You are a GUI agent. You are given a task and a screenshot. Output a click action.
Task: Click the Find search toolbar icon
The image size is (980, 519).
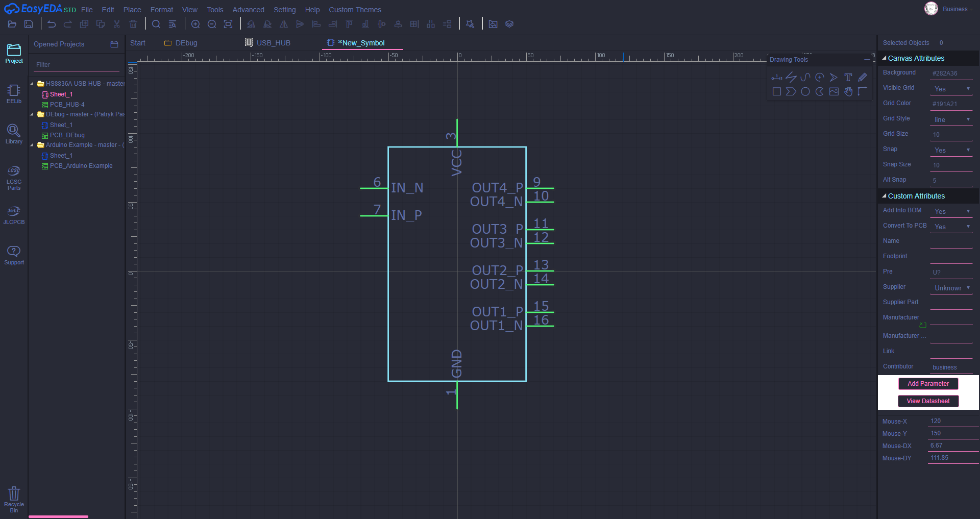pos(156,24)
